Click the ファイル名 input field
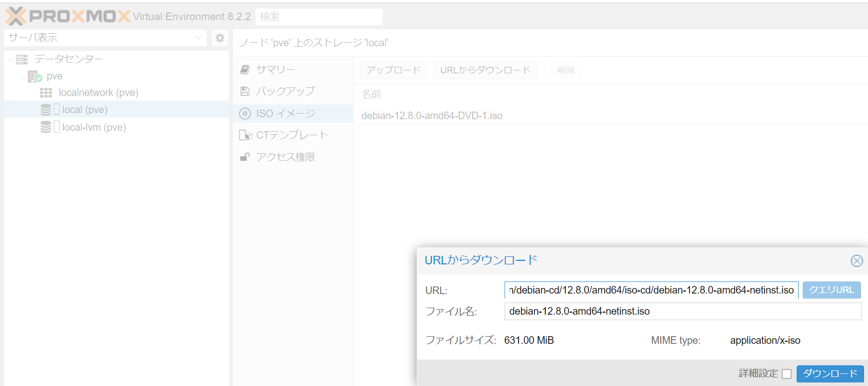Viewport: 868px width, 386px height. click(x=683, y=311)
